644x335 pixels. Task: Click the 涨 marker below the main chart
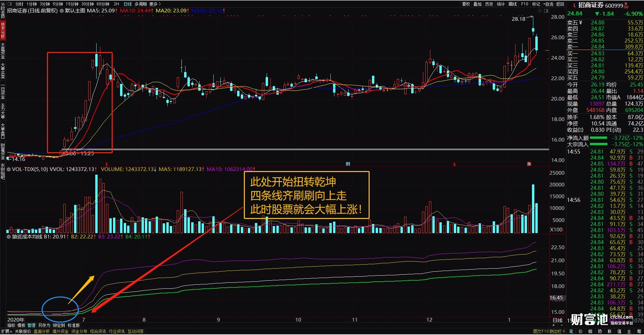click(x=529, y=164)
